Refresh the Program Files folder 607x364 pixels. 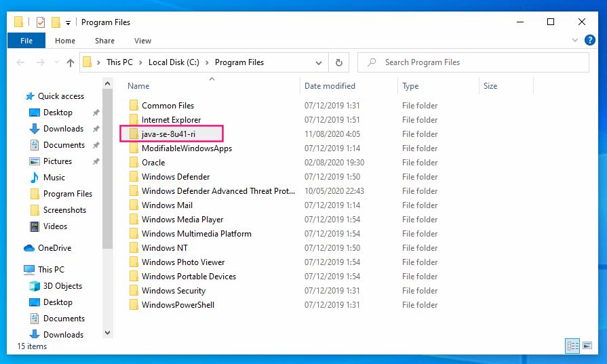[x=338, y=62]
